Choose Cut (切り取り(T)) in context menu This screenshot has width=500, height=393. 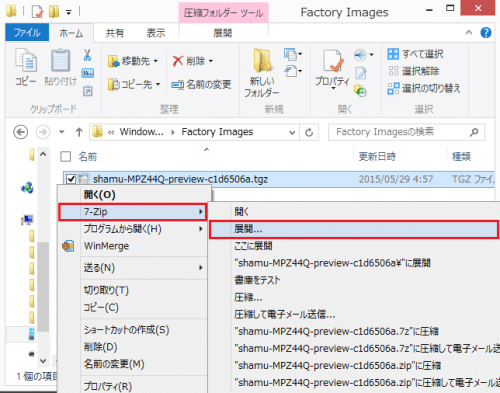pyautogui.click(x=106, y=290)
